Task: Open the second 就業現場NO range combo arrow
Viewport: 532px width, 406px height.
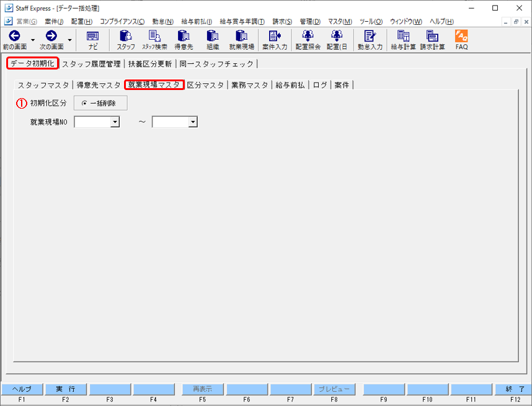Action: click(x=193, y=122)
